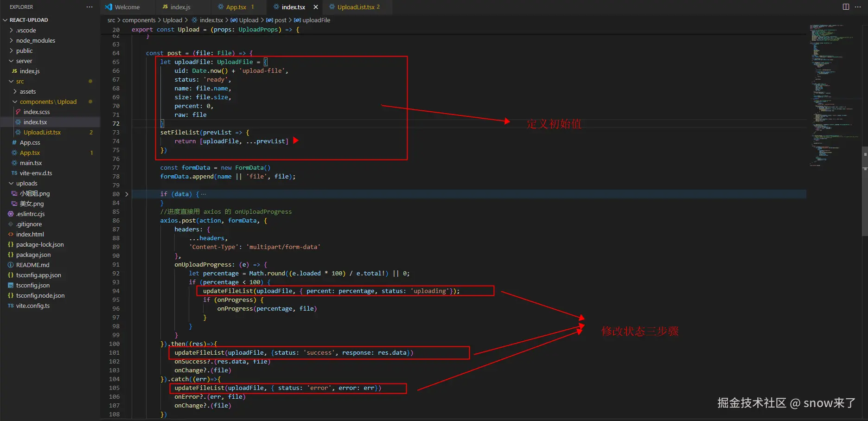Click the 'onUploadProgress' property in code

pyautogui.click(x=203, y=265)
